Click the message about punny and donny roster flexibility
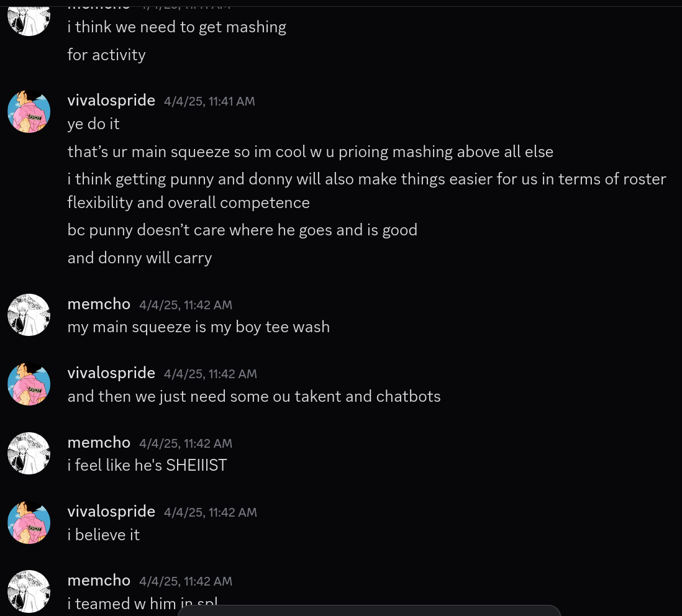Viewport: 682px width, 616px height. click(366, 191)
